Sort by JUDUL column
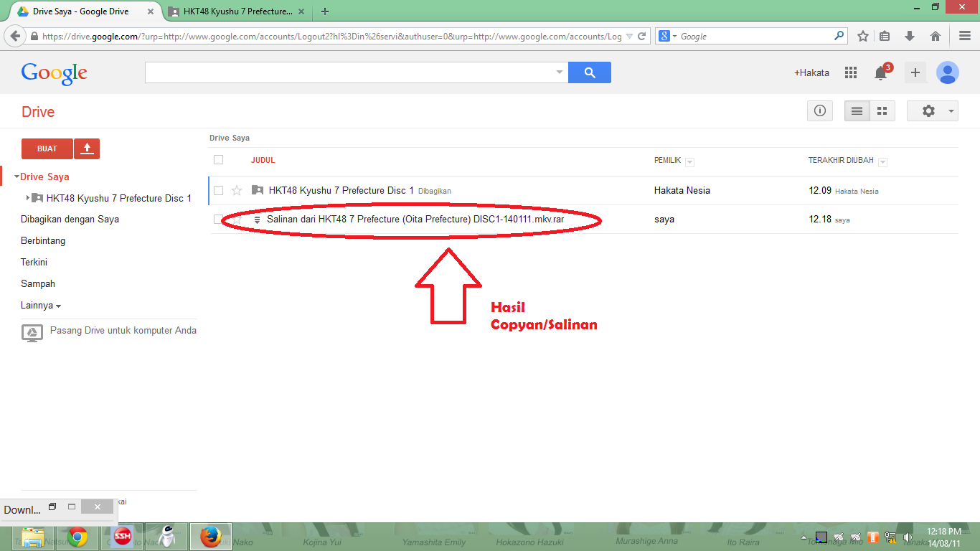 (263, 161)
